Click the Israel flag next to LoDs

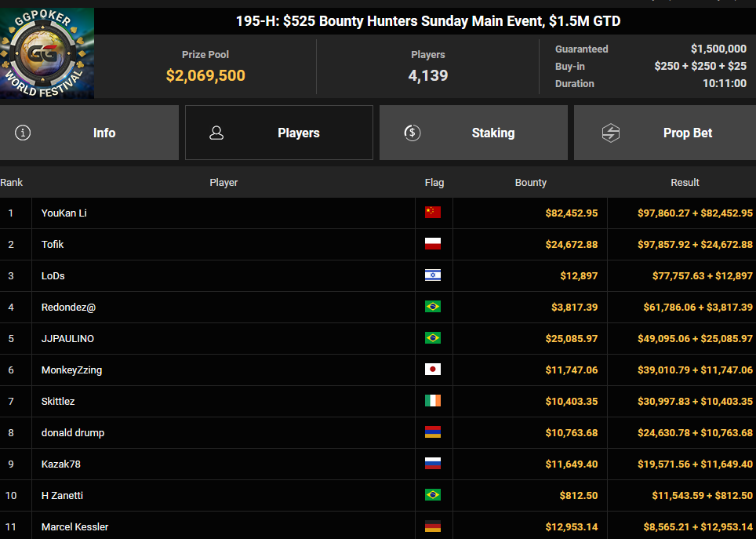[432, 275]
